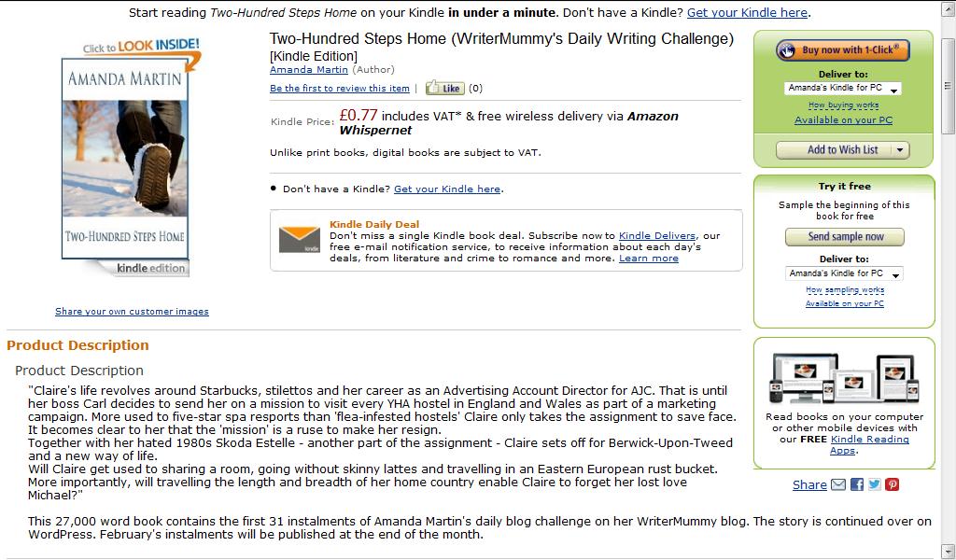Image resolution: width=956 pixels, height=560 pixels.
Task: Click the scrollbar down arrow
Action: pyautogui.click(x=948, y=551)
